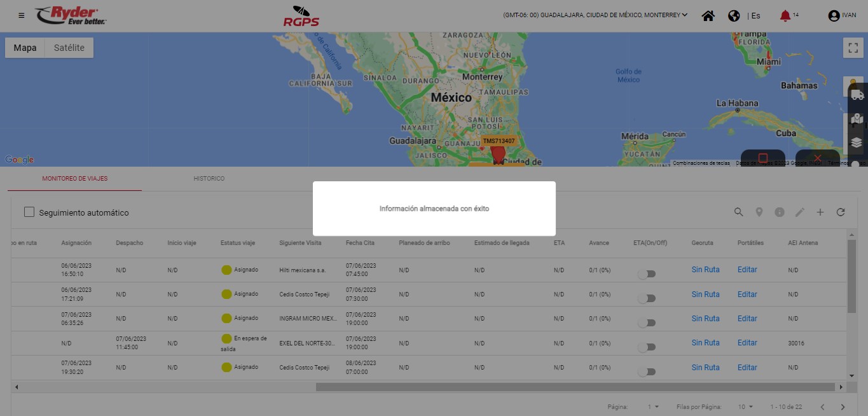The width and height of the screenshot is (868, 416).
Task: Go to home via the house icon
Action: 708,16
